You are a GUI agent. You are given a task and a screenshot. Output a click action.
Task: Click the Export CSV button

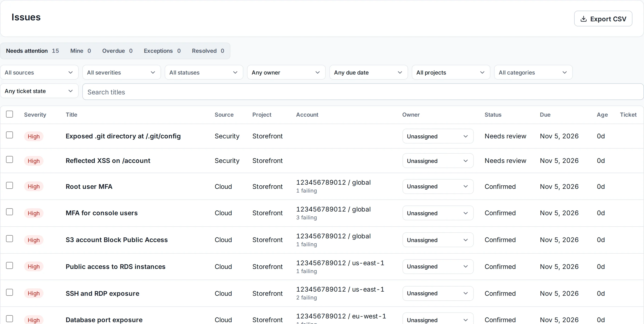[603, 19]
